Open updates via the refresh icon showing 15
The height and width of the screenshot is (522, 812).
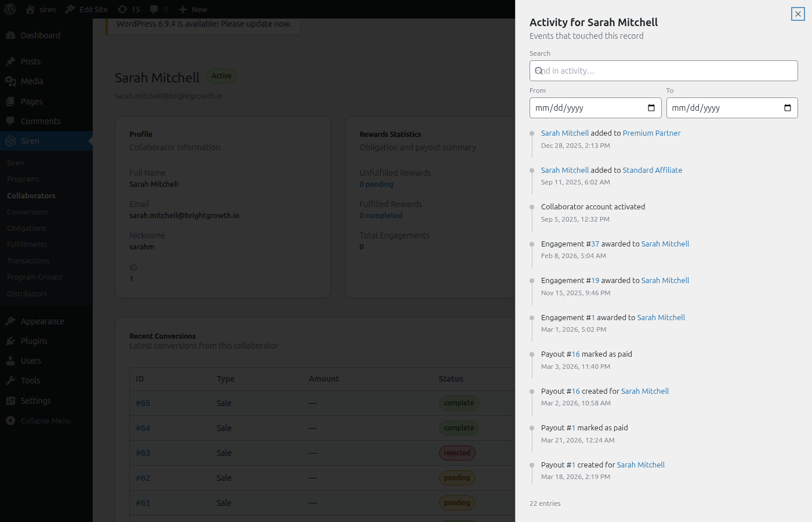[122, 9]
